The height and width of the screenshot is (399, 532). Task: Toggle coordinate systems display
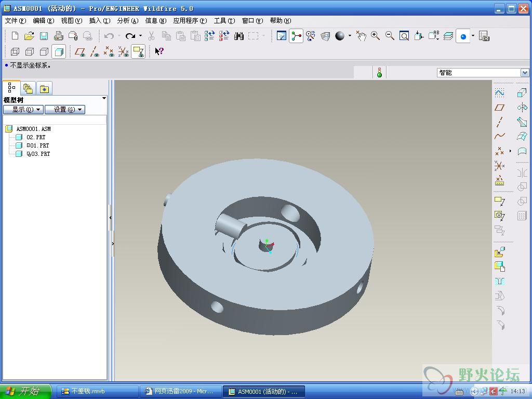(x=124, y=51)
